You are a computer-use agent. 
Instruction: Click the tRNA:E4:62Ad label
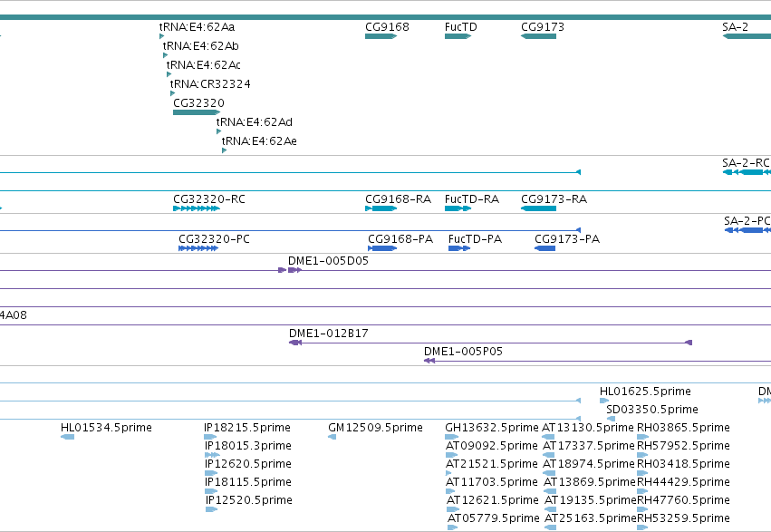255,122
